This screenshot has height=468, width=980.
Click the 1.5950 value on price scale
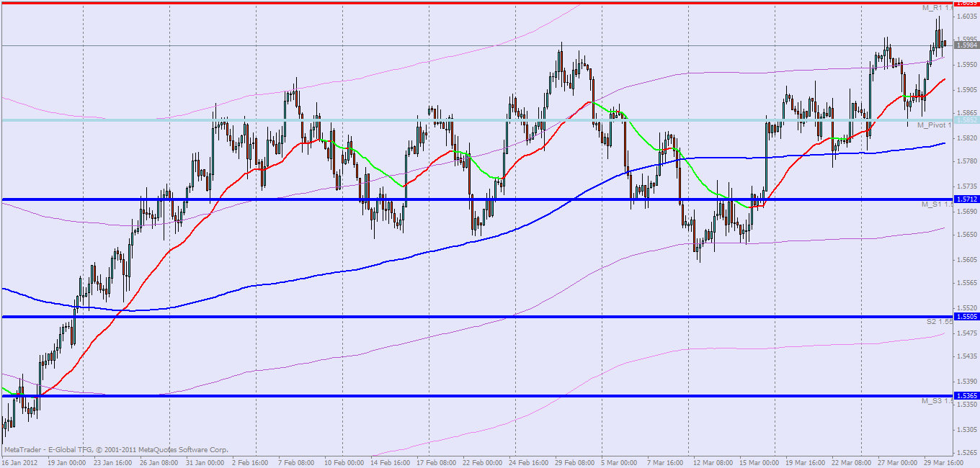(x=966, y=65)
